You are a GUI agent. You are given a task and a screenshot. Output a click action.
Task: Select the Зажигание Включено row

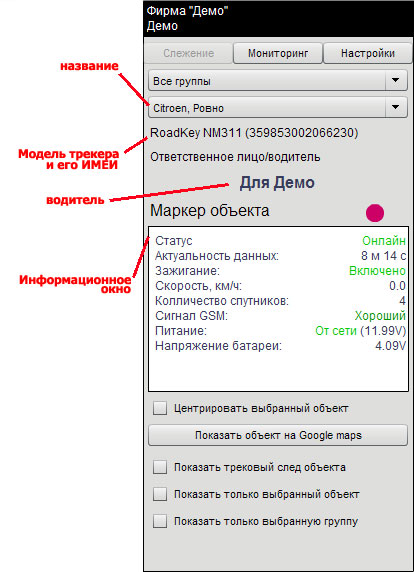click(280, 271)
